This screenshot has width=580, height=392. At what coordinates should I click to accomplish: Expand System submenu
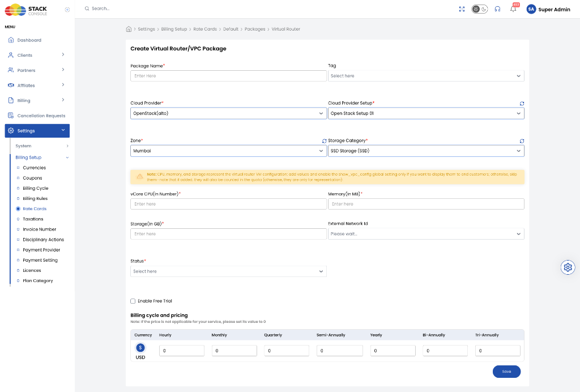(x=67, y=146)
